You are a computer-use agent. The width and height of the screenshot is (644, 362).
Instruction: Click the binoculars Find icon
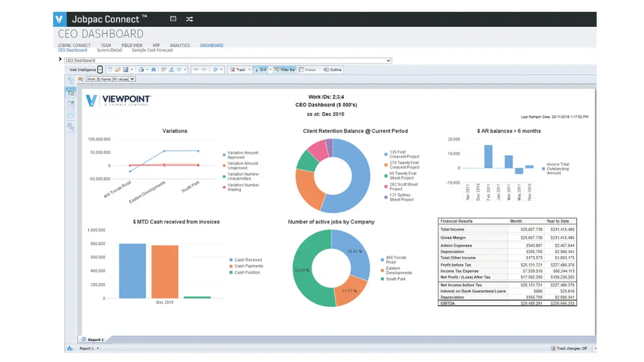coord(153,70)
